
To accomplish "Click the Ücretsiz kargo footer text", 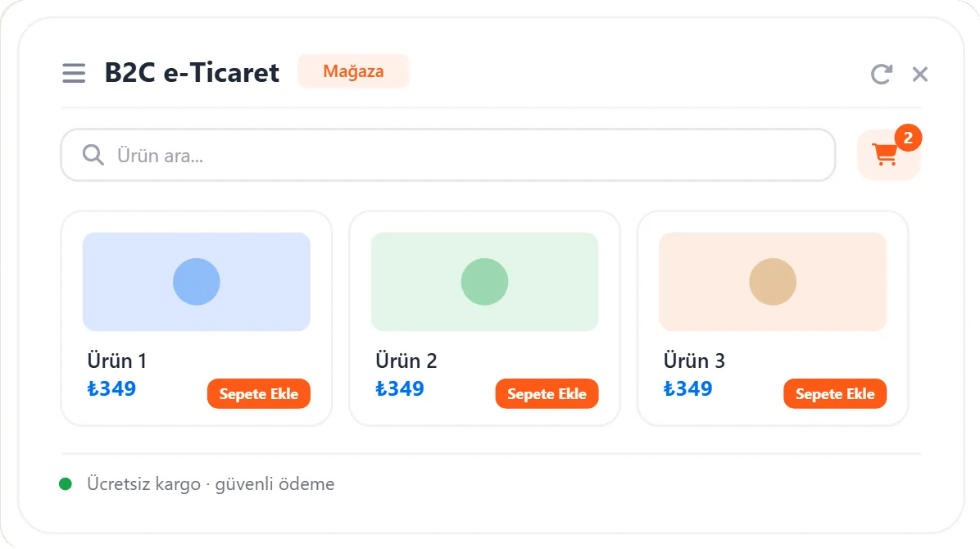I will point(211,484).
